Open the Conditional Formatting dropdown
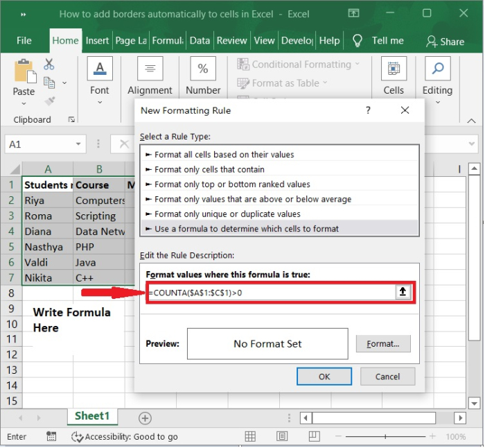This screenshot has height=448, width=485. coord(299,64)
